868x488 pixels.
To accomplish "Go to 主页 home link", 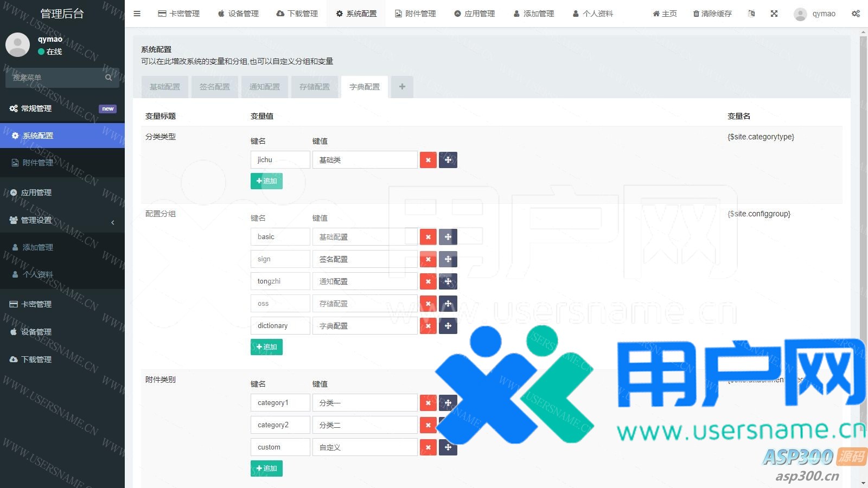I will point(665,14).
